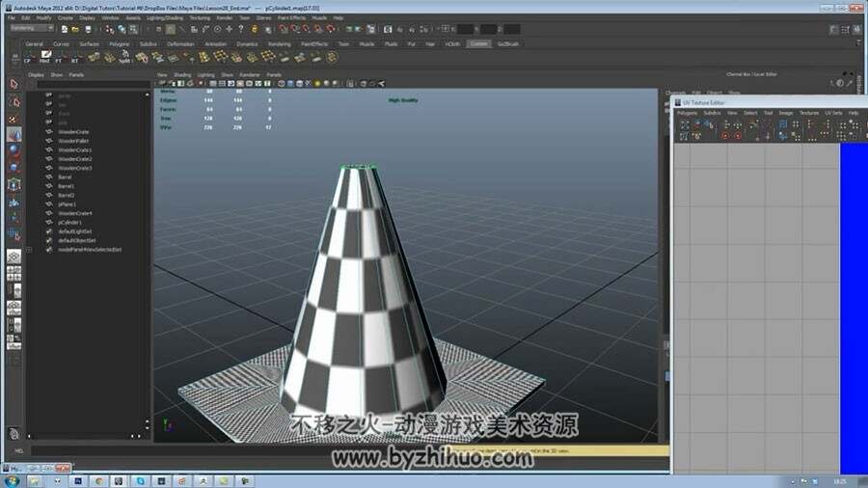
Task: Open the viewport Shading menu
Action: click(x=182, y=74)
